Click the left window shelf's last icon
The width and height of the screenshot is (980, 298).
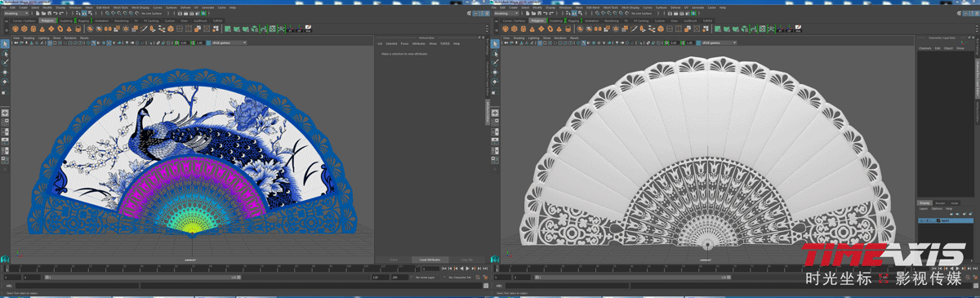point(308,29)
